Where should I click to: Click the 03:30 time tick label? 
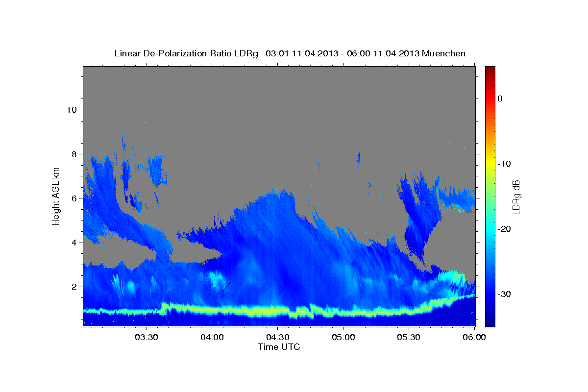click(147, 337)
